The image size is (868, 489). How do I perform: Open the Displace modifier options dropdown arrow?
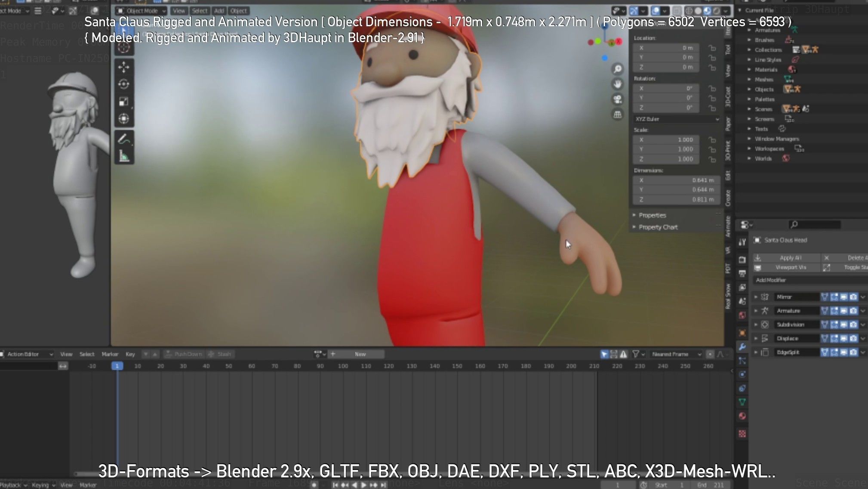click(x=863, y=338)
